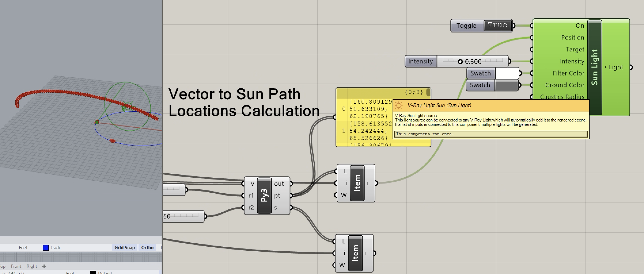Click the Sun Light component icon bar
The height and width of the screenshot is (274, 644).
(x=594, y=67)
